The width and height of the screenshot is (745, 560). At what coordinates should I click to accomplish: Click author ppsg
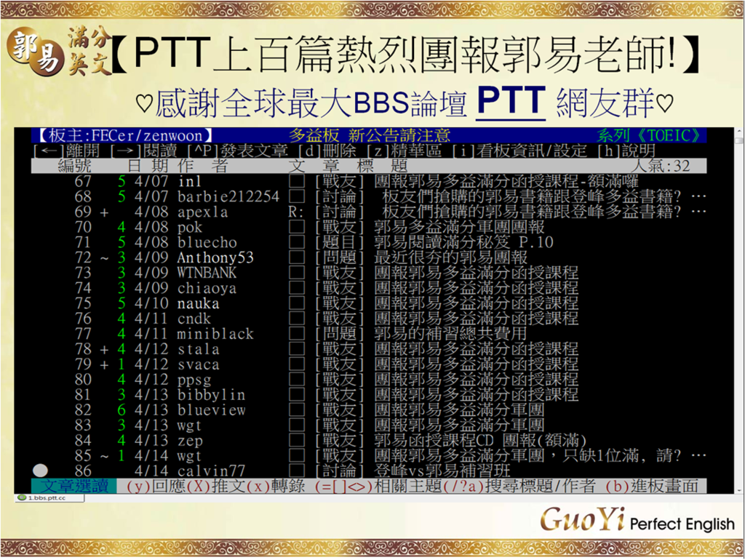point(194,380)
